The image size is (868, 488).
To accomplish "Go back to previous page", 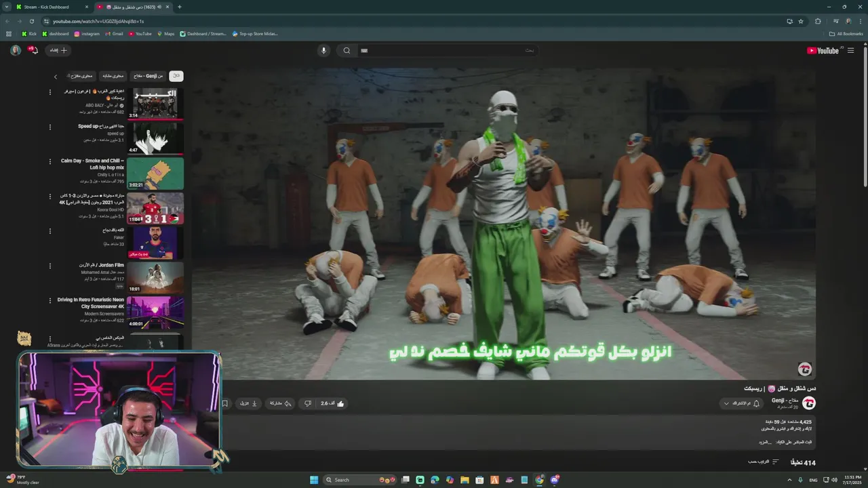I will 7,21.
